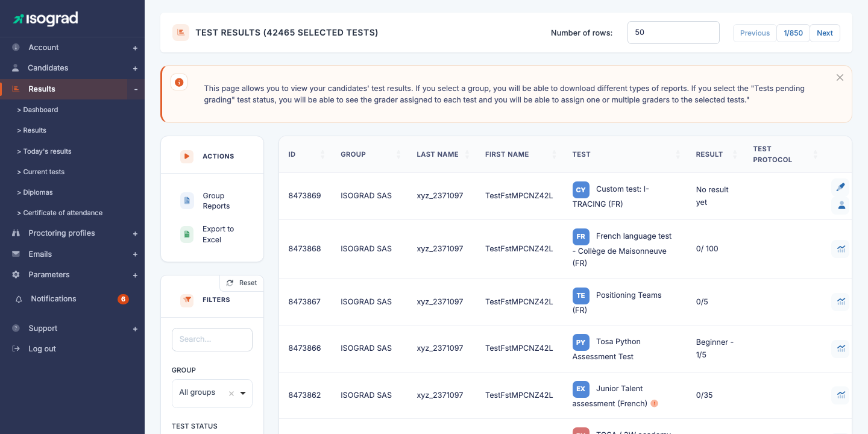Open Dashboard submenu item

[37, 110]
